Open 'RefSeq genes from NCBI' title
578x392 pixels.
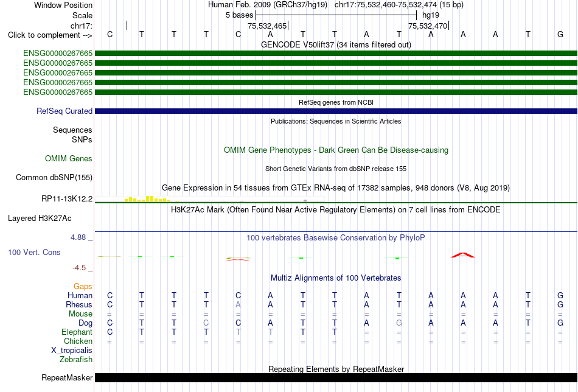336,102
